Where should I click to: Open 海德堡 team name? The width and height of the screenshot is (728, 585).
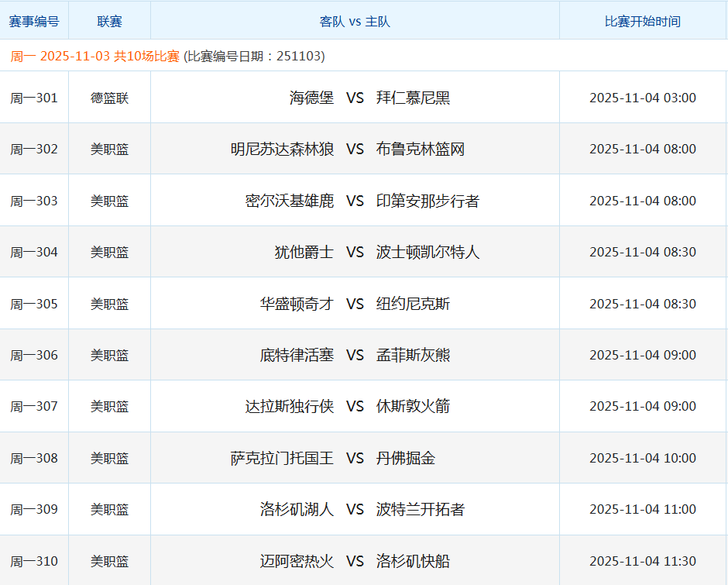click(x=311, y=98)
